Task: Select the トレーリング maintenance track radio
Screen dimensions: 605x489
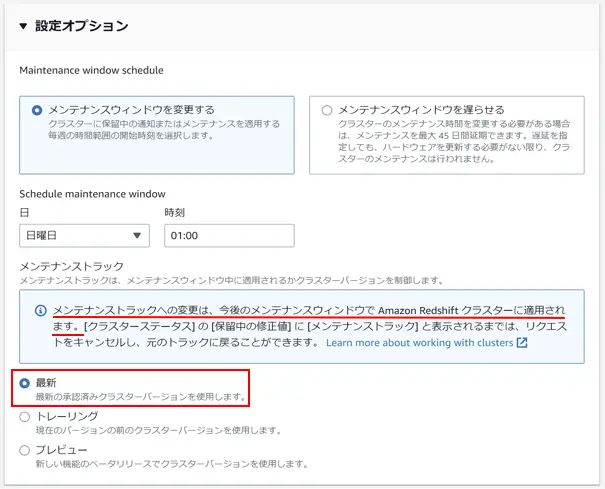Action: tap(25, 417)
